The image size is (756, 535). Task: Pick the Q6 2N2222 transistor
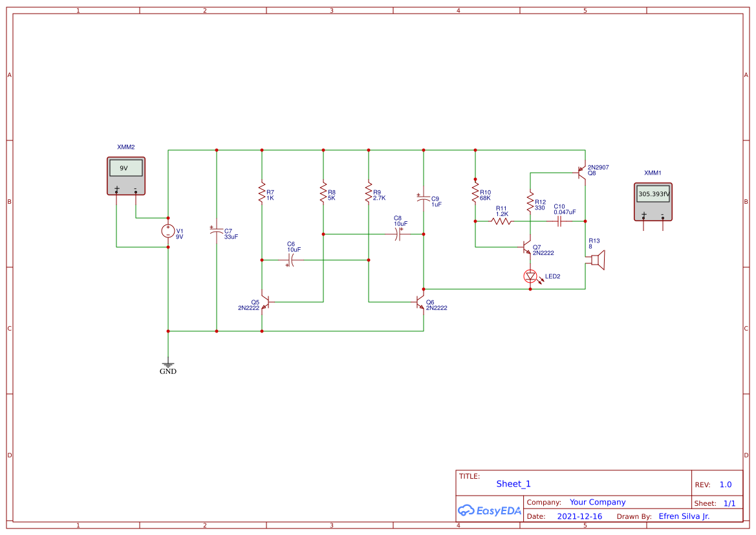pyautogui.click(x=420, y=302)
